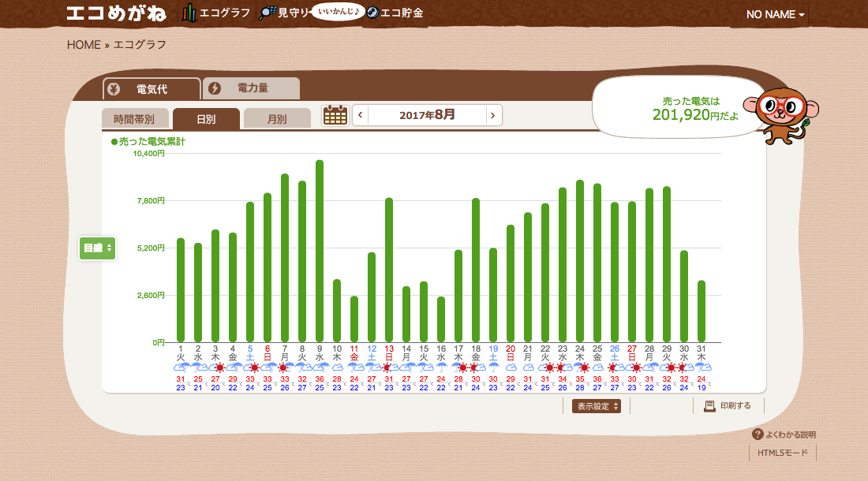Screen dimensions: 868x481
Task: Select the 2017年8月 month field
Action: 427,115
